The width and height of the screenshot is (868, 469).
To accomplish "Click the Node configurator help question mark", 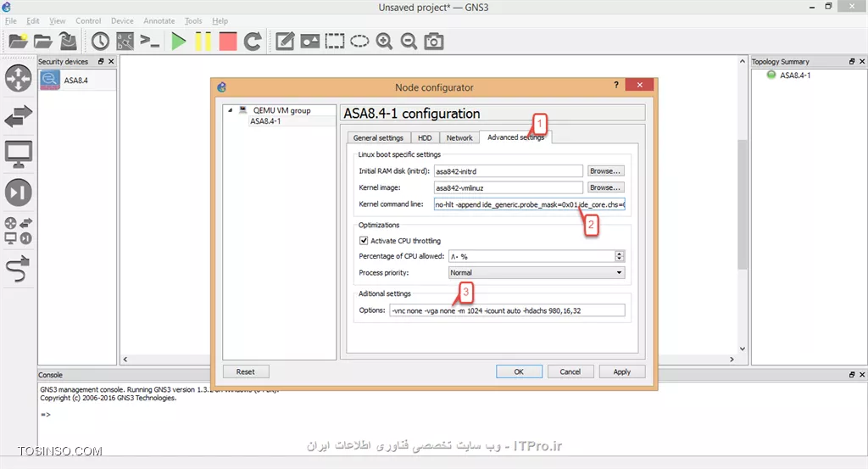I will (x=616, y=85).
